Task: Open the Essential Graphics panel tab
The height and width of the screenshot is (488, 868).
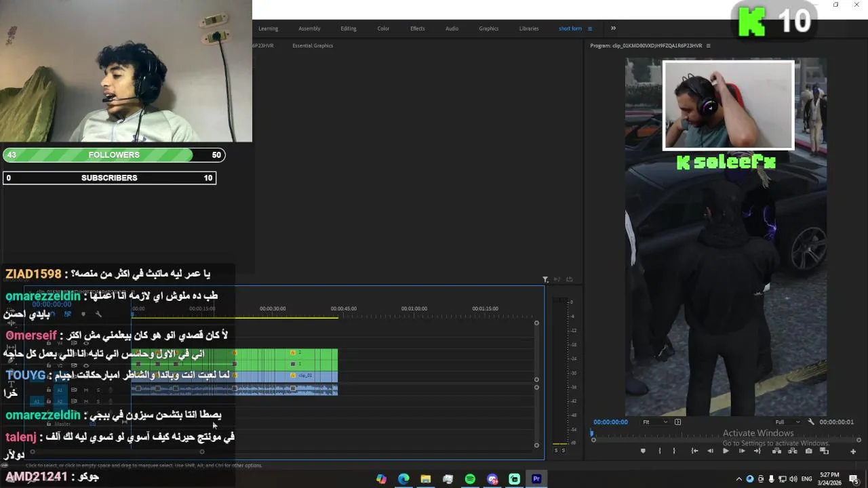Action: pyautogui.click(x=313, y=45)
